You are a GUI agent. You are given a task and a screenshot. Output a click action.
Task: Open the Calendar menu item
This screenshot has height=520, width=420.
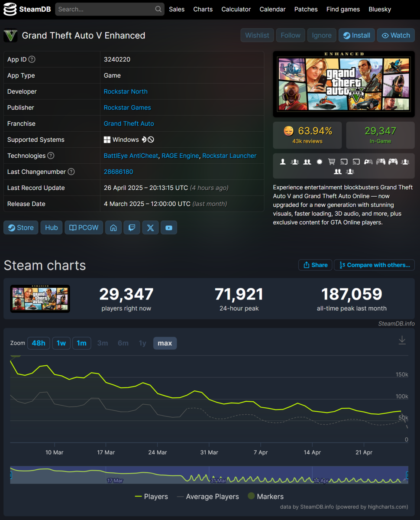[x=272, y=9]
